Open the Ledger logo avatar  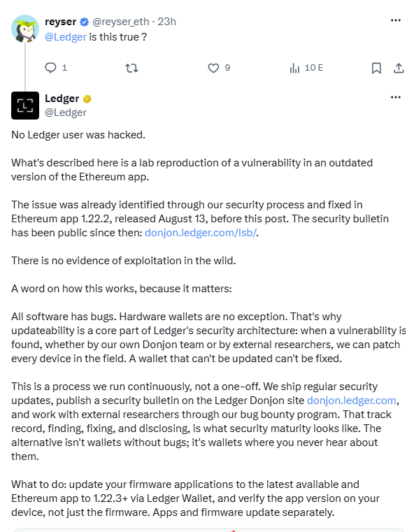coord(25,106)
